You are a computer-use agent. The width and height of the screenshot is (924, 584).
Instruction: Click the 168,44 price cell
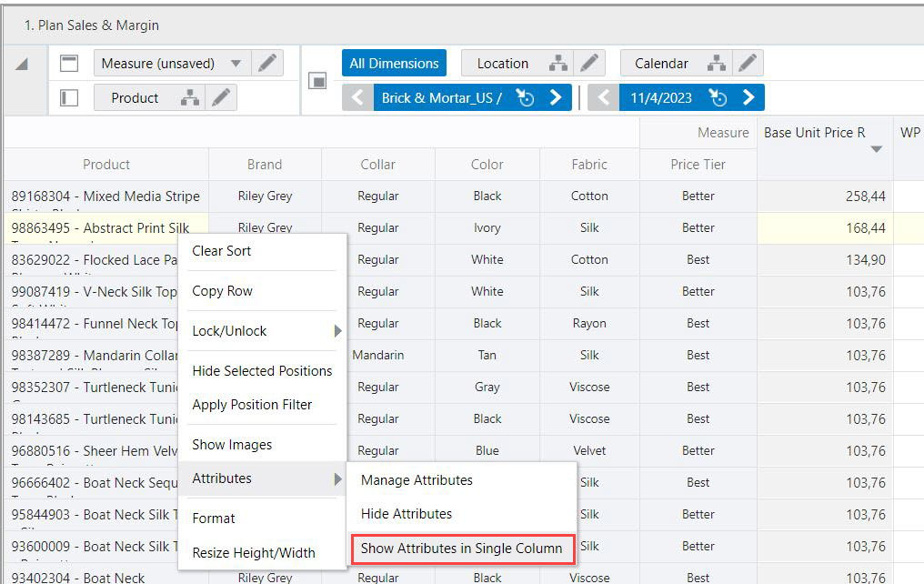tap(825, 228)
